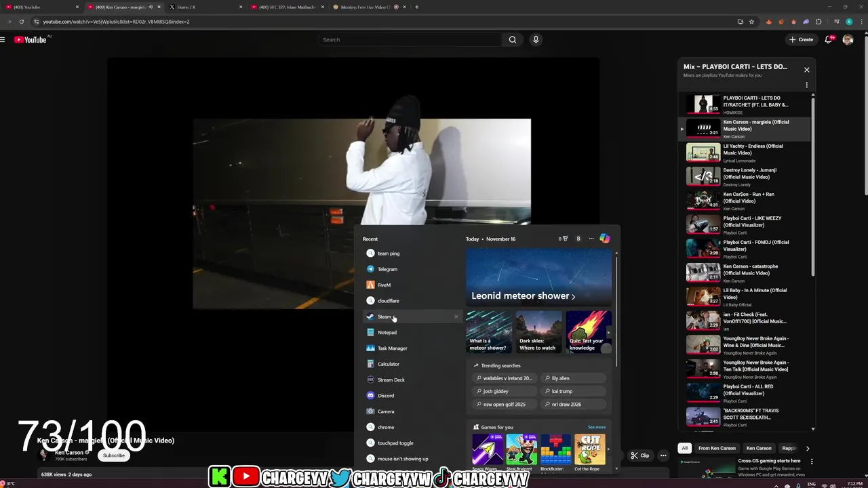Open Camera from recent list
The image size is (868, 488).
[x=411, y=411]
